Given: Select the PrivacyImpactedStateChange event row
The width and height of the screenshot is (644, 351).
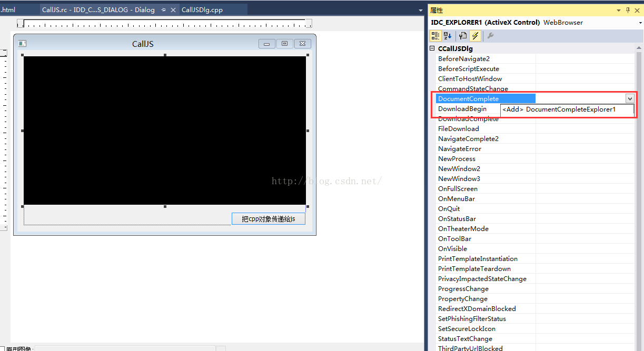Looking at the screenshot, I should (535, 279).
